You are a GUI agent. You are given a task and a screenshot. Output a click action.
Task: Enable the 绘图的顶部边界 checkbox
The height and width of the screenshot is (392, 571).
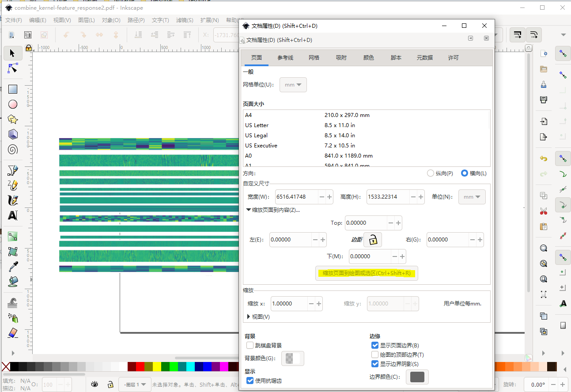(x=375, y=354)
